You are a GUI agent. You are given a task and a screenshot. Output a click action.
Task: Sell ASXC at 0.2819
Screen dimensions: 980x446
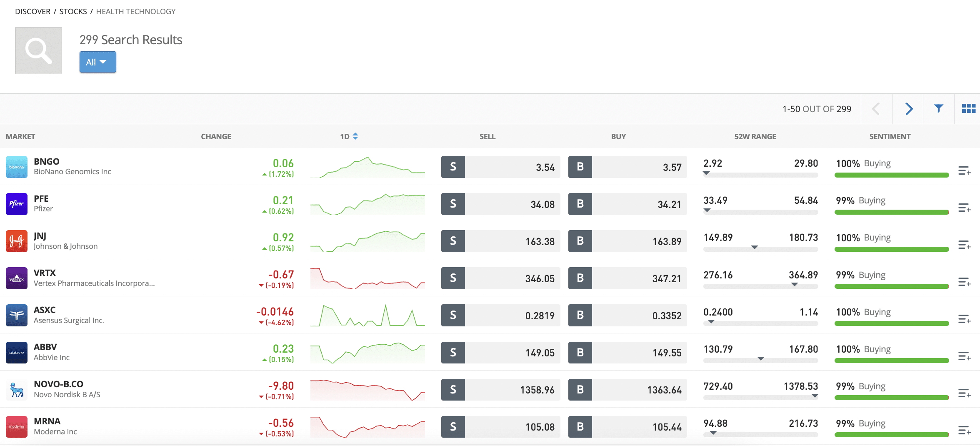[x=500, y=315]
